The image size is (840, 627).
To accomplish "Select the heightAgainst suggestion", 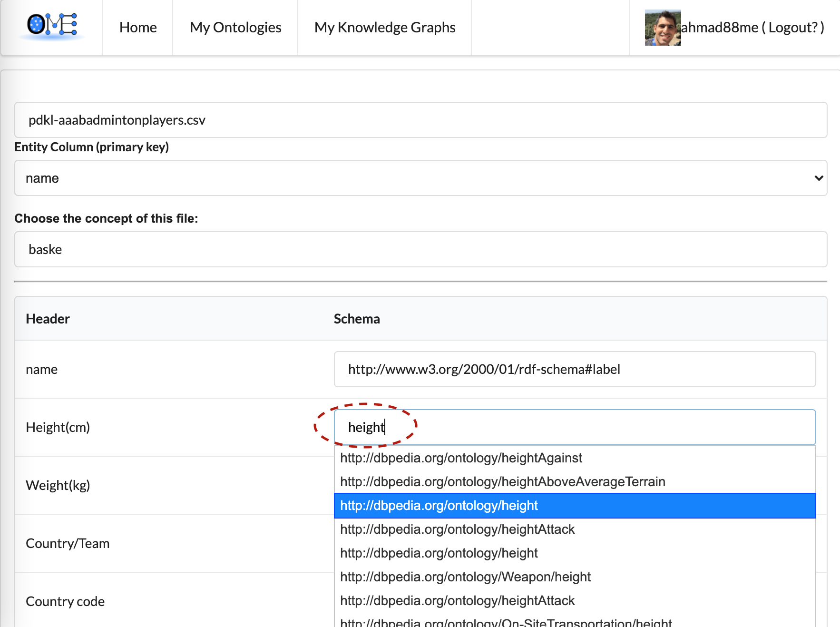I will click(461, 458).
